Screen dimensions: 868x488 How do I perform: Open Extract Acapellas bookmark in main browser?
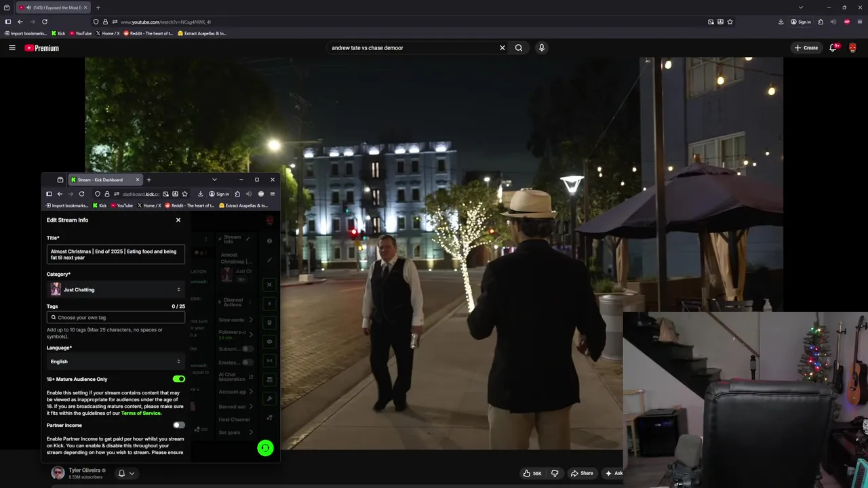click(202, 33)
